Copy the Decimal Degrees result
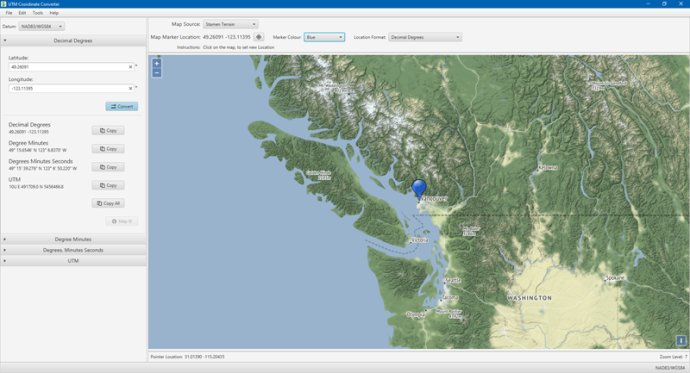 pos(108,131)
